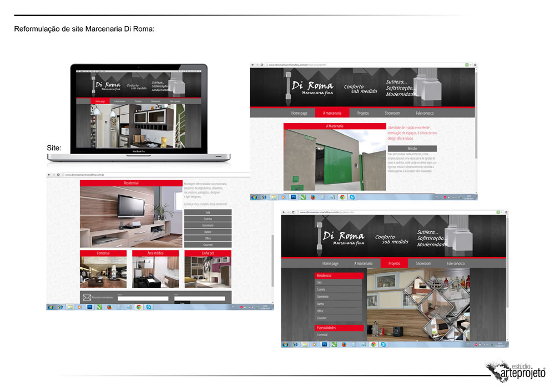Open Skype from the Projetos window taskbar
Image resolution: width=555 pixels, height=392 pixels.
[384, 344]
